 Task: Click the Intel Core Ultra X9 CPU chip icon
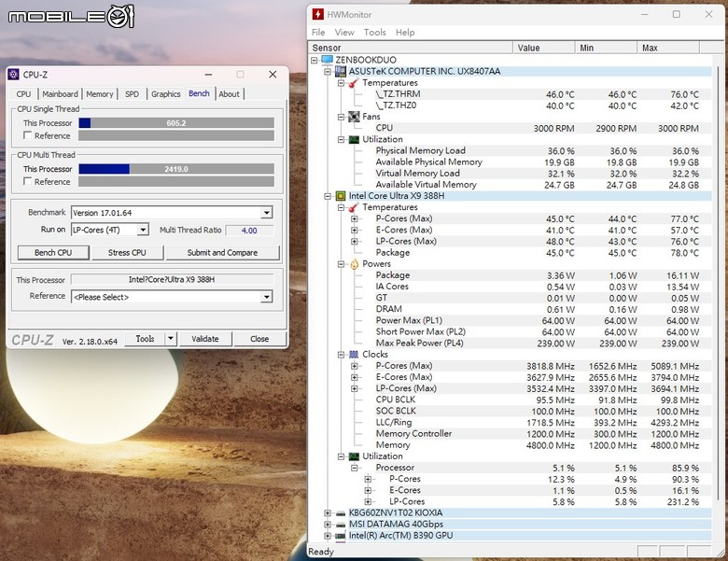[x=341, y=196]
